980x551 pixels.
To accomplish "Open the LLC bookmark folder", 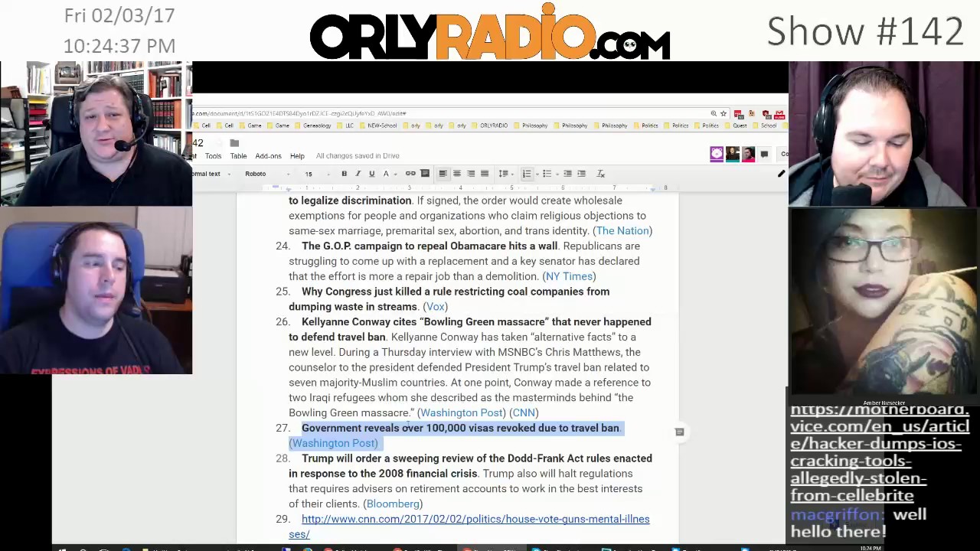I will (x=345, y=126).
